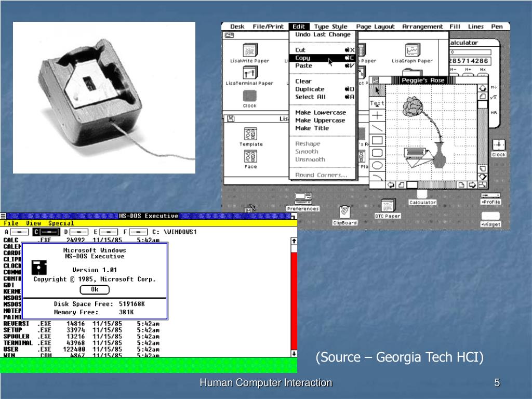Select drive A in MS-DOS Executive
This screenshot has width=532, height=399.
pyautogui.click(x=16, y=232)
